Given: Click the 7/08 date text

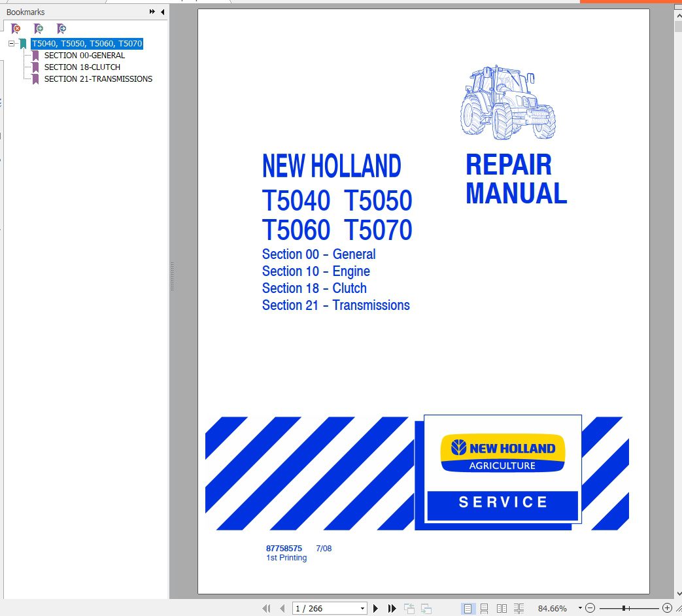Looking at the screenshot, I should click(324, 549).
